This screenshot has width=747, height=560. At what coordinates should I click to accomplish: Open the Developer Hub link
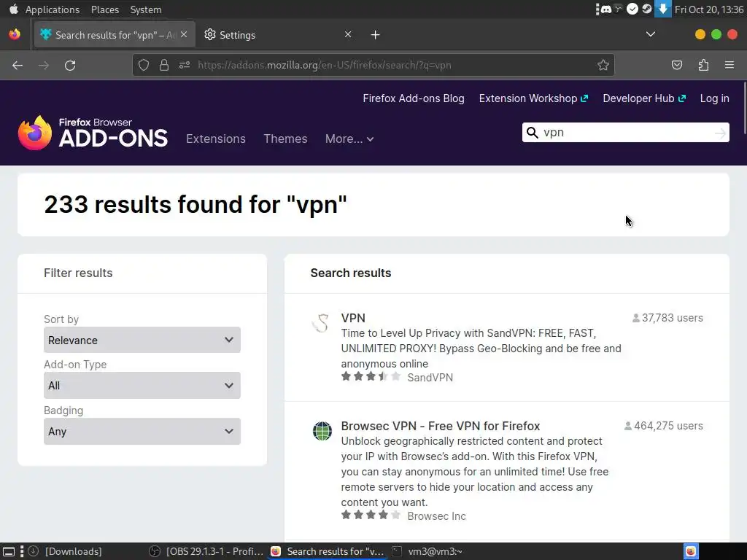tap(644, 98)
